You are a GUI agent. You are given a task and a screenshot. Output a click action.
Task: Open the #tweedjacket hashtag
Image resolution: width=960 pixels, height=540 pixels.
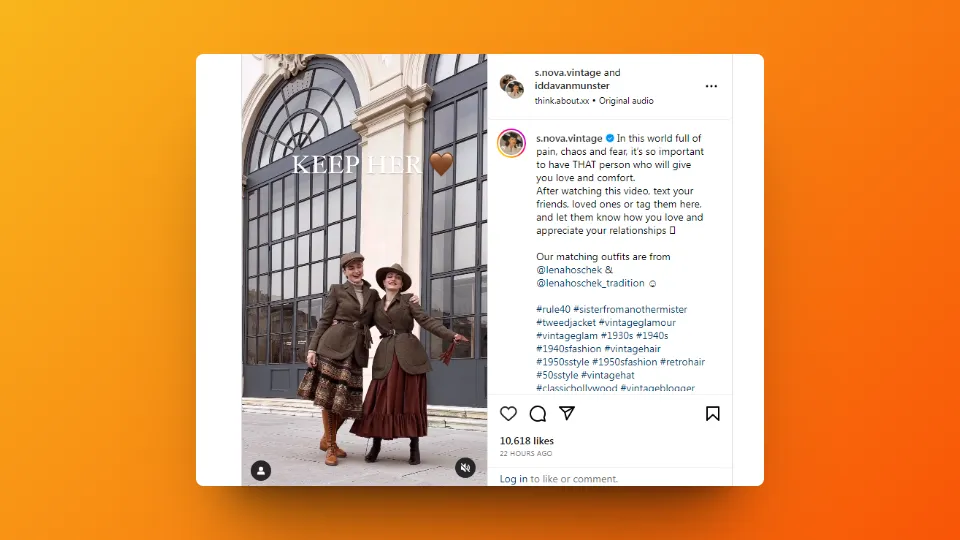point(566,323)
